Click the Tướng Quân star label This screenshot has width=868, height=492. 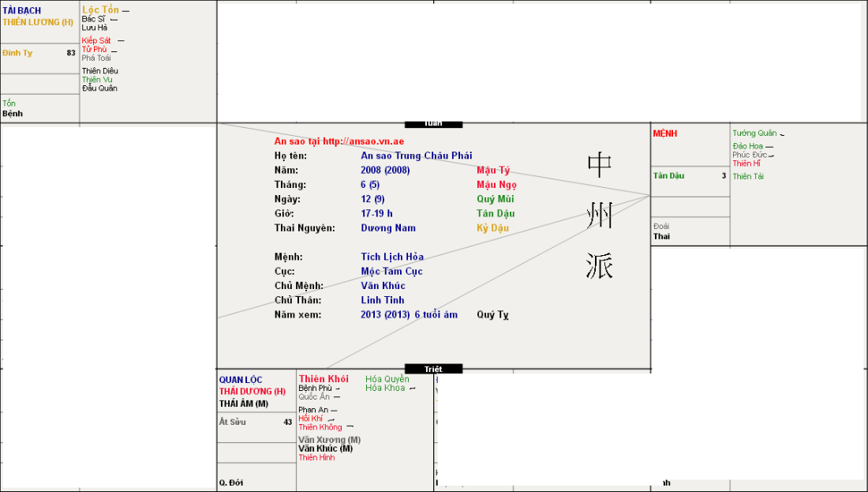(754, 133)
